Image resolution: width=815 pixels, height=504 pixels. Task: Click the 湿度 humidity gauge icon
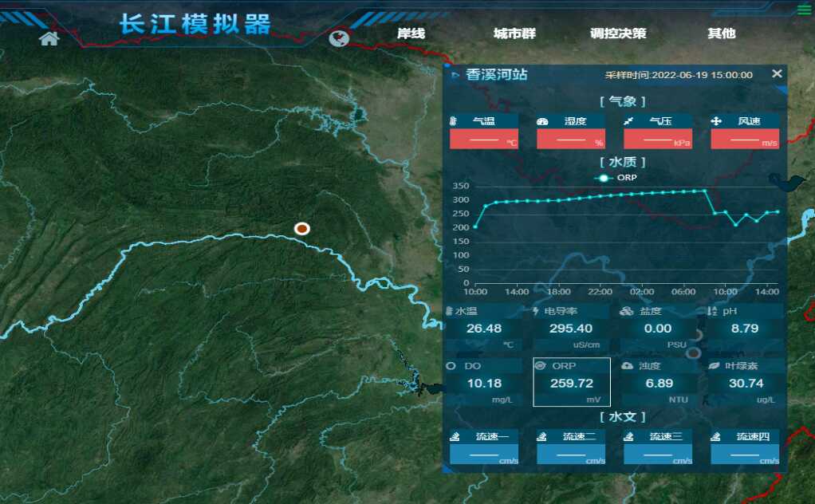(543, 121)
